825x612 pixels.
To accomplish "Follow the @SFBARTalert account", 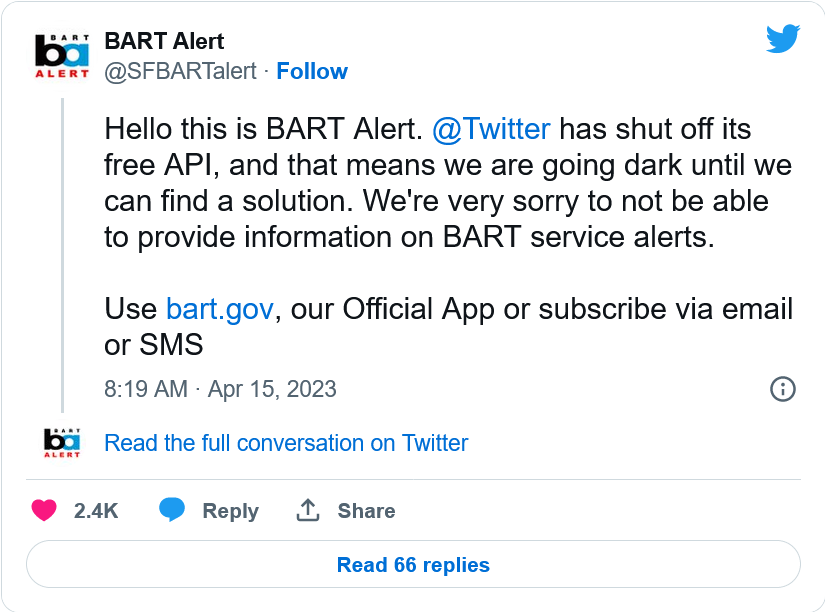I will [312, 71].
